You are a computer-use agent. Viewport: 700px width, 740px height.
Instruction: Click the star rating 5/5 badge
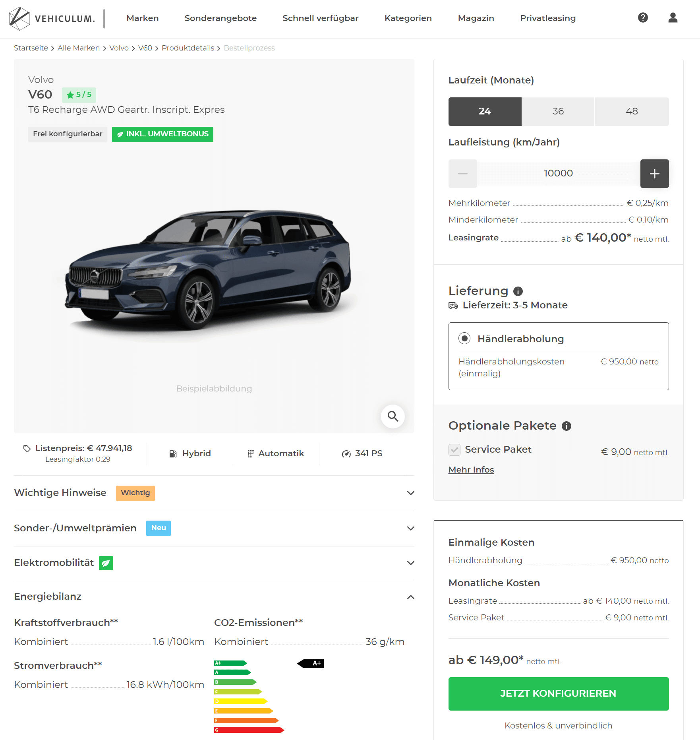click(79, 95)
